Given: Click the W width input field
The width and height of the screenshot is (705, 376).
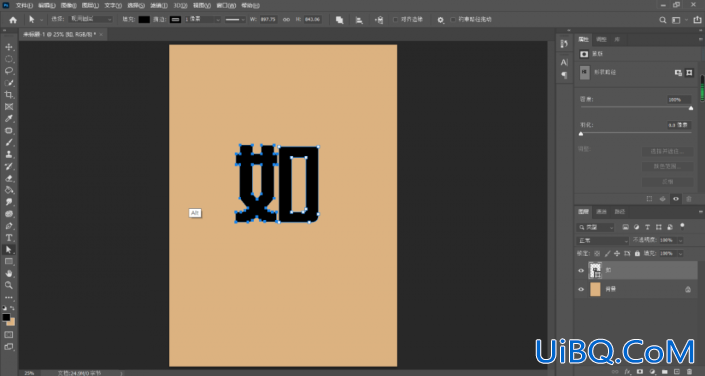Looking at the screenshot, I should (268, 20).
